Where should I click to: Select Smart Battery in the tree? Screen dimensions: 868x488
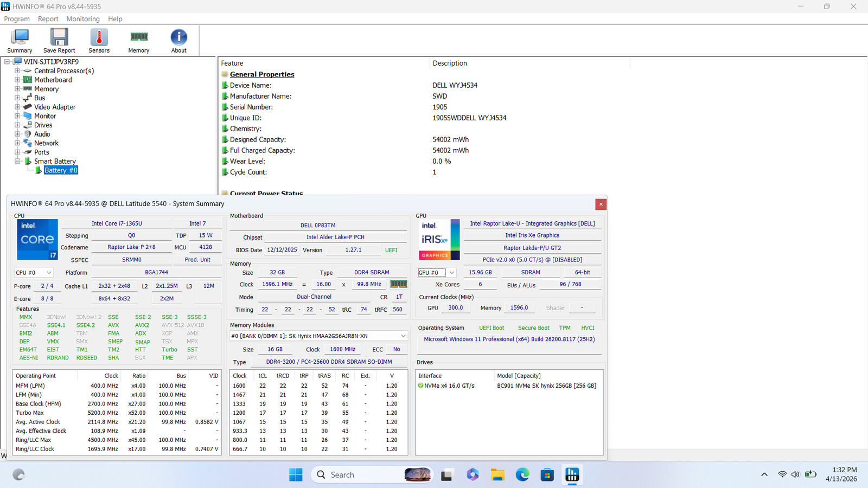point(55,161)
